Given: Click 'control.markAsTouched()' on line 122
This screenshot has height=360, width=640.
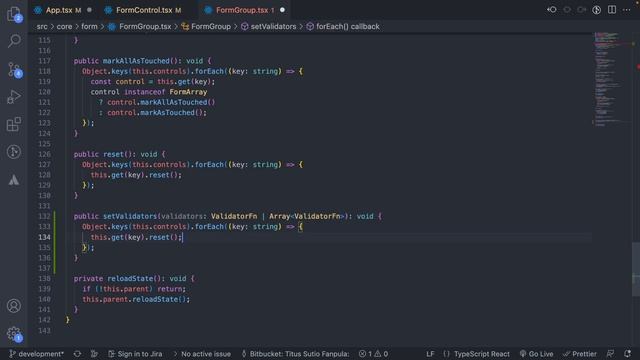Looking at the screenshot, I should 155,113.
